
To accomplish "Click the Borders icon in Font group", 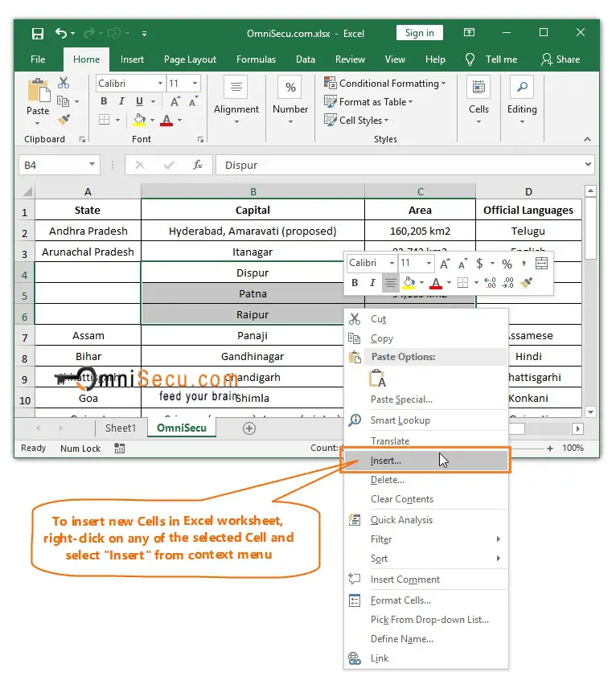I will click(104, 119).
